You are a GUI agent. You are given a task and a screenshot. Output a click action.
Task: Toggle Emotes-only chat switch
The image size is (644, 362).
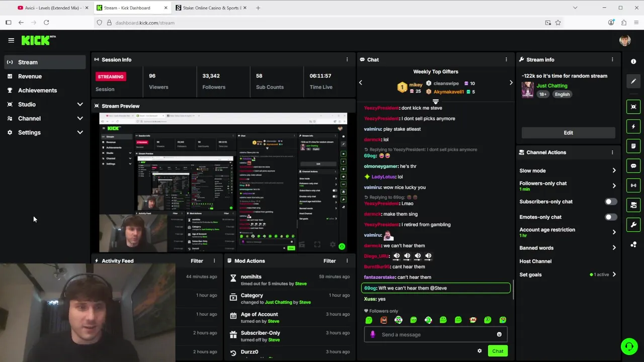(610, 217)
